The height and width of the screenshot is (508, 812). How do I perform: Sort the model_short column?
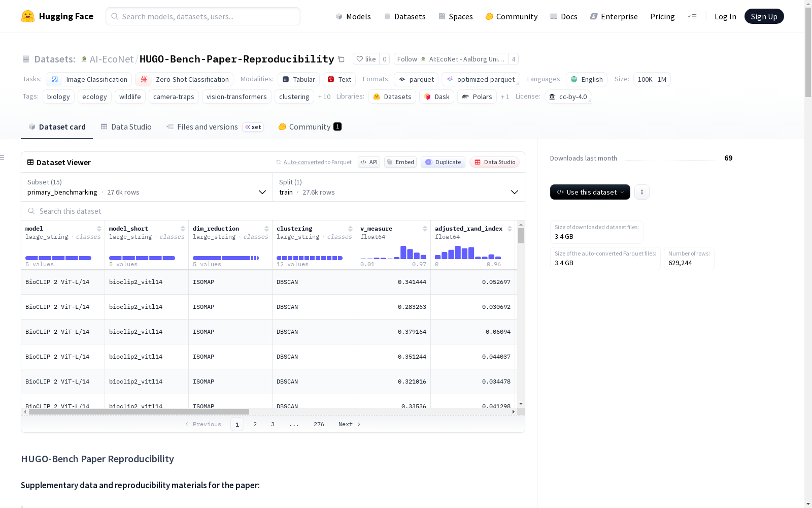183,229
